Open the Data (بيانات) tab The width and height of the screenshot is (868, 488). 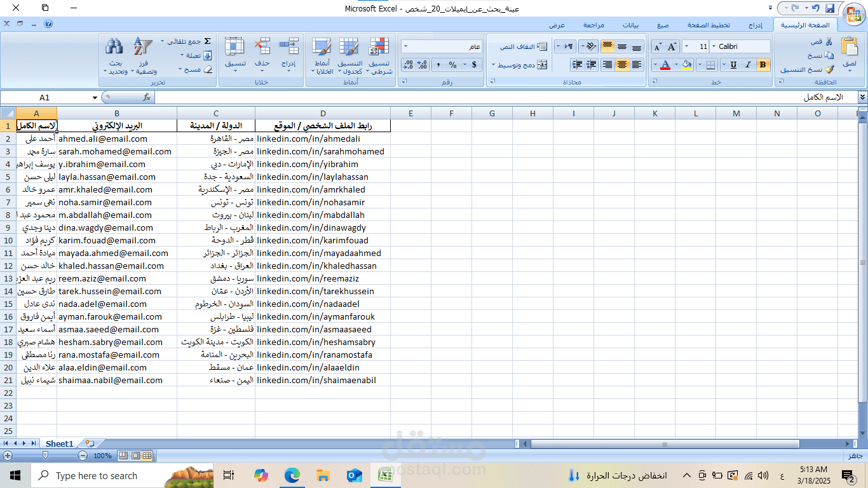pyautogui.click(x=630, y=25)
